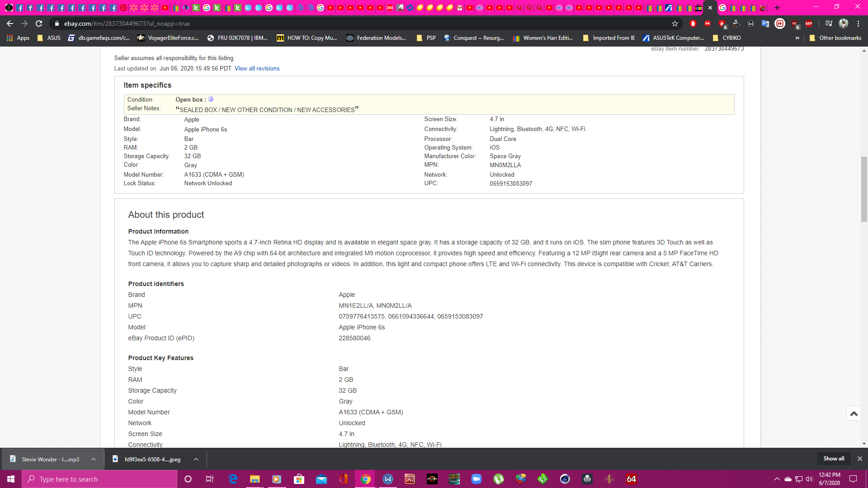This screenshot has height=488, width=868.
Task: Click the ePID value 228580046
Action: click(x=354, y=338)
